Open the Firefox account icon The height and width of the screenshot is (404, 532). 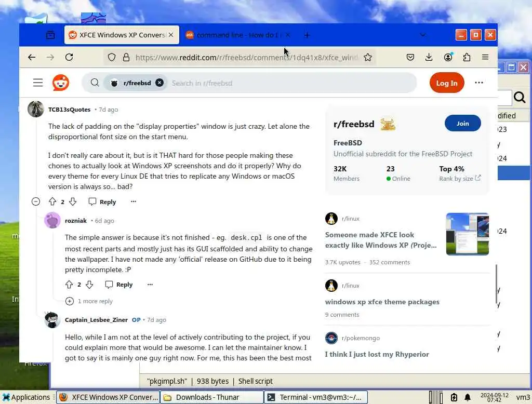448,57
